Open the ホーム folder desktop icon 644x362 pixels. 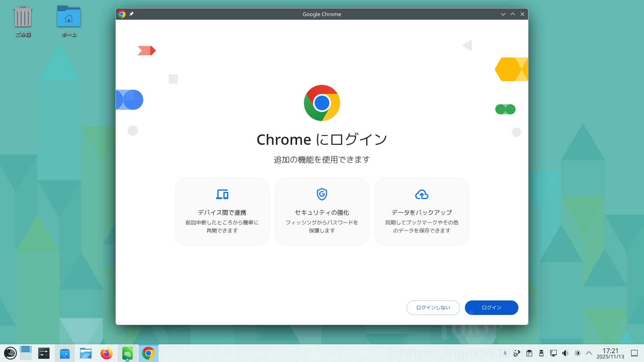[x=69, y=22]
